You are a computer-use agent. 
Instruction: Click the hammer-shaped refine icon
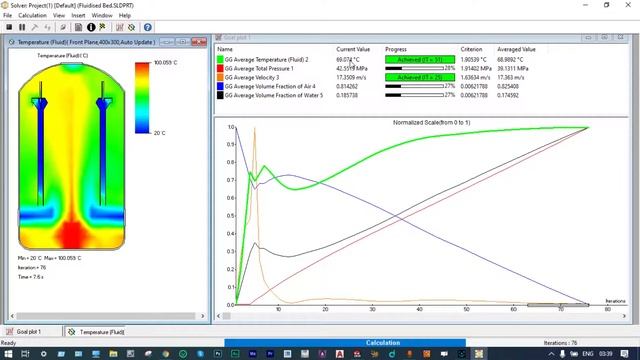point(35,27)
